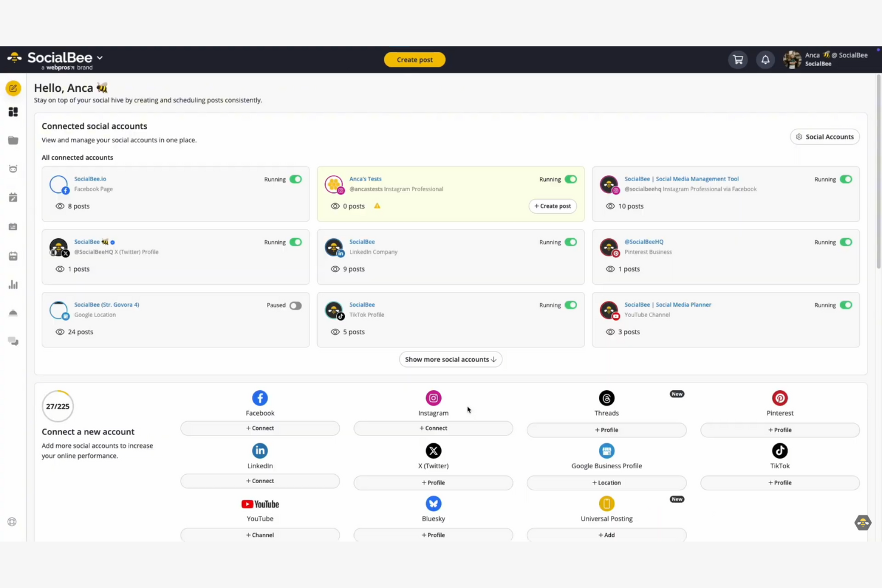Click the 27/225 accounts progress circle
Viewport: 882px width, 588px height.
coord(57,406)
